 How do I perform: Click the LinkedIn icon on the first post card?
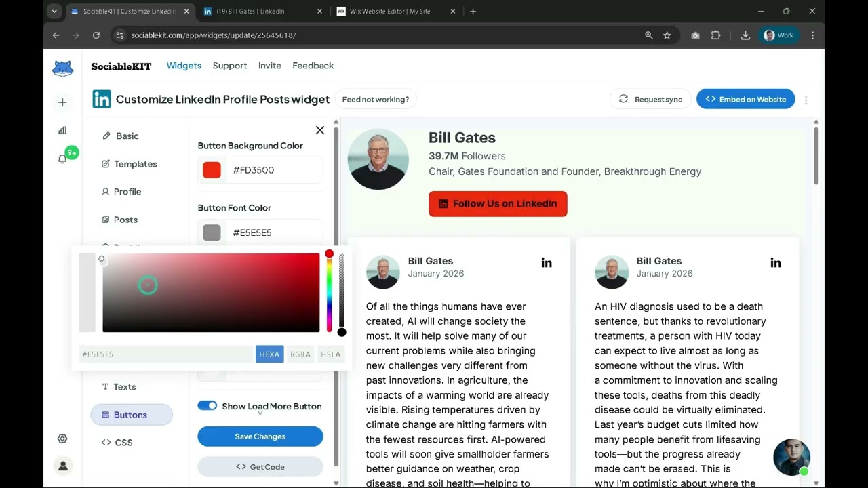547,263
